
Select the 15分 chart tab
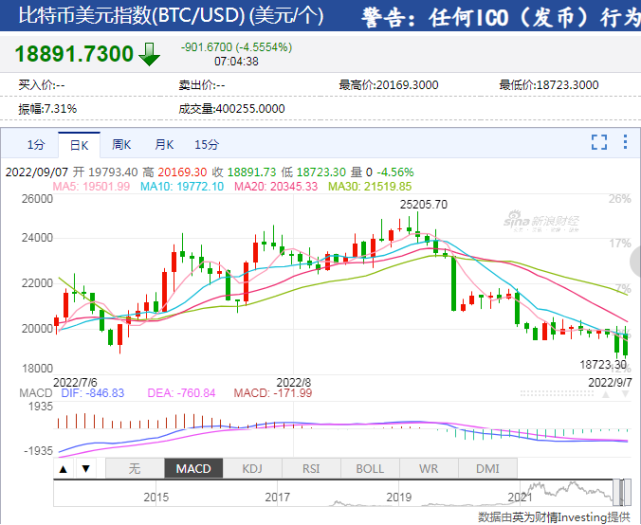(207, 144)
